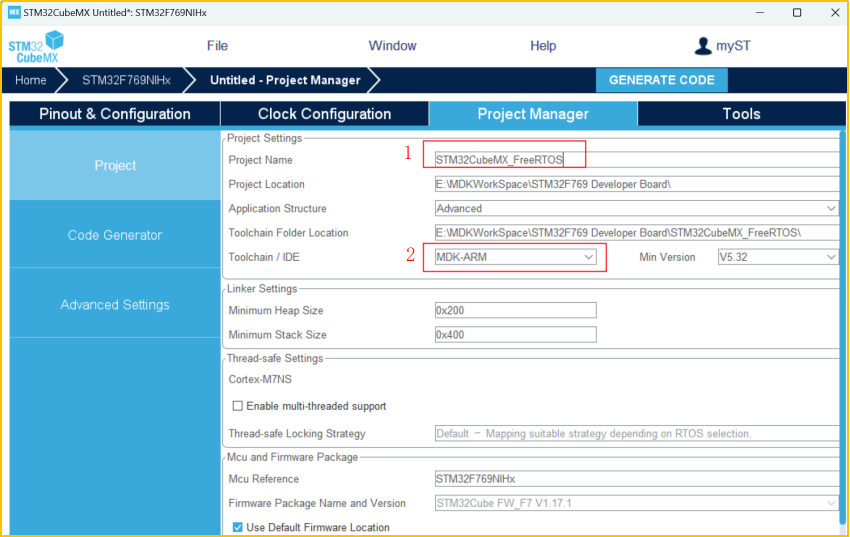Go to Home breadcrumb
Viewport: 850px width, 537px height.
[31, 80]
